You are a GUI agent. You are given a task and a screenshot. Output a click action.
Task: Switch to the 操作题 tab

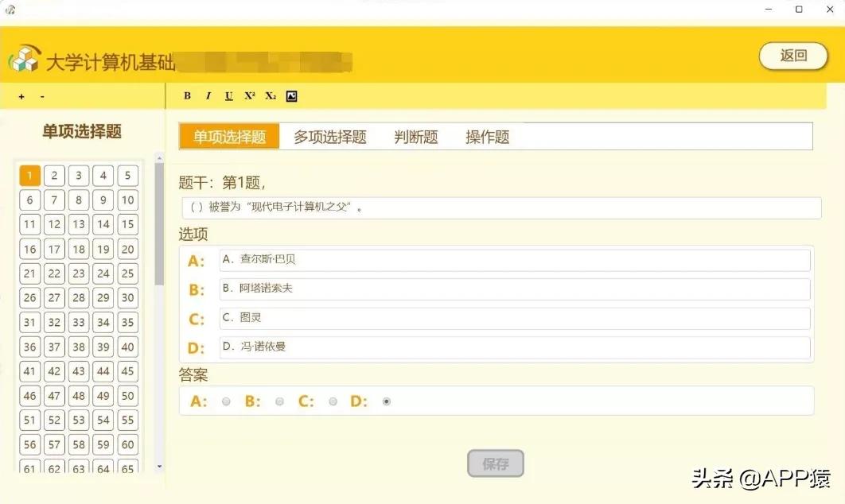tap(488, 137)
